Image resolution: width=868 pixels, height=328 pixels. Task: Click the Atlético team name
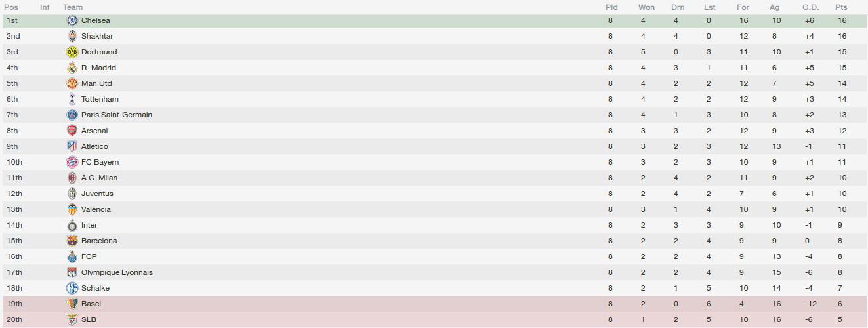coord(94,146)
